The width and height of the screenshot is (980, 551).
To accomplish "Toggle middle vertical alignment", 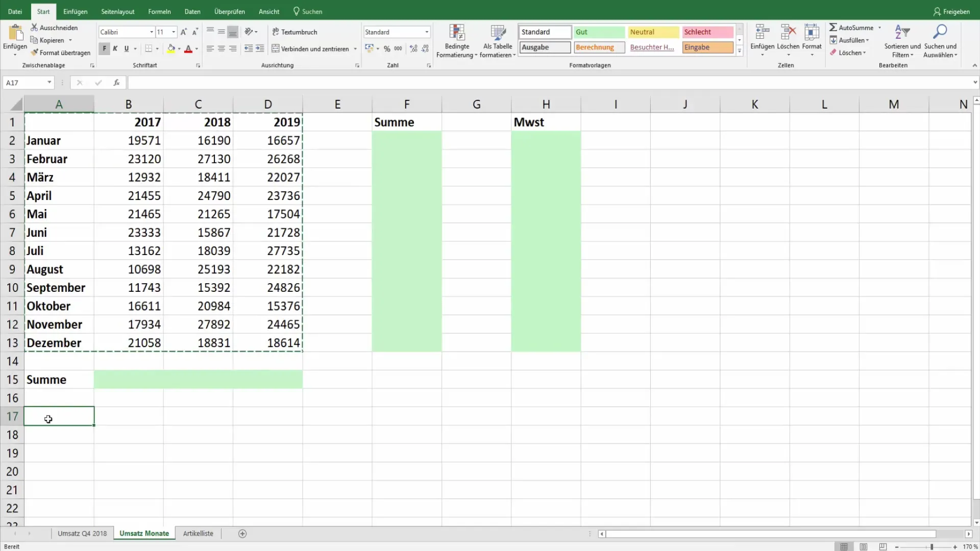I will [221, 32].
